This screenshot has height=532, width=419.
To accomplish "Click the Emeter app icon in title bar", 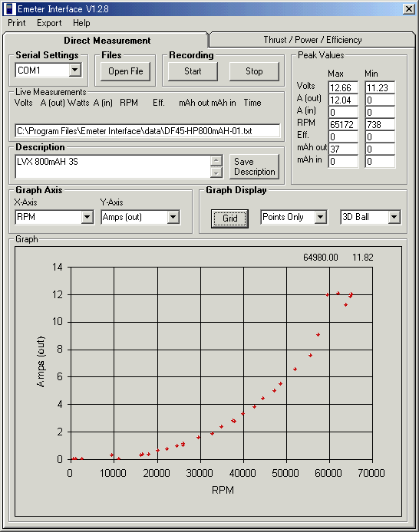I will click(9, 9).
